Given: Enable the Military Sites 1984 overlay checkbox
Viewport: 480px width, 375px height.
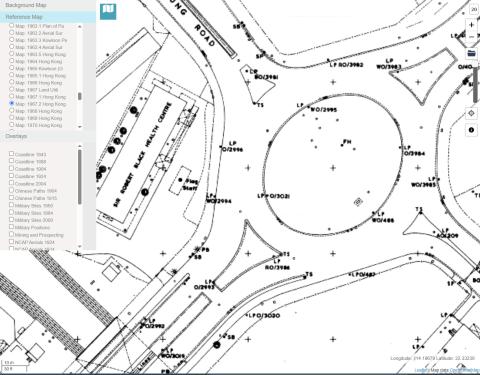Looking at the screenshot, I should 11,212.
